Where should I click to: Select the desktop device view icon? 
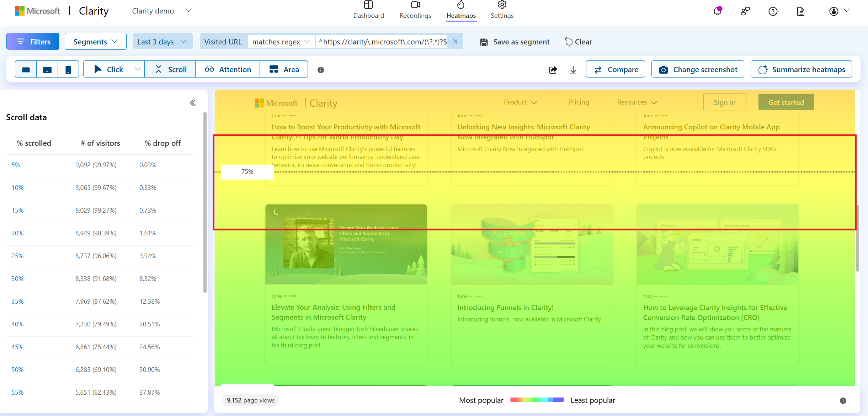tap(26, 70)
